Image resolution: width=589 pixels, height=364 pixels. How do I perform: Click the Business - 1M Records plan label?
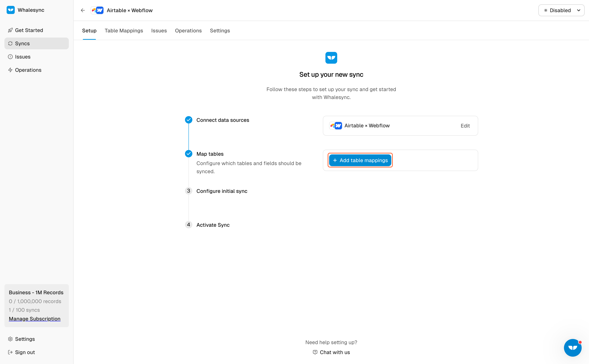tap(36, 292)
